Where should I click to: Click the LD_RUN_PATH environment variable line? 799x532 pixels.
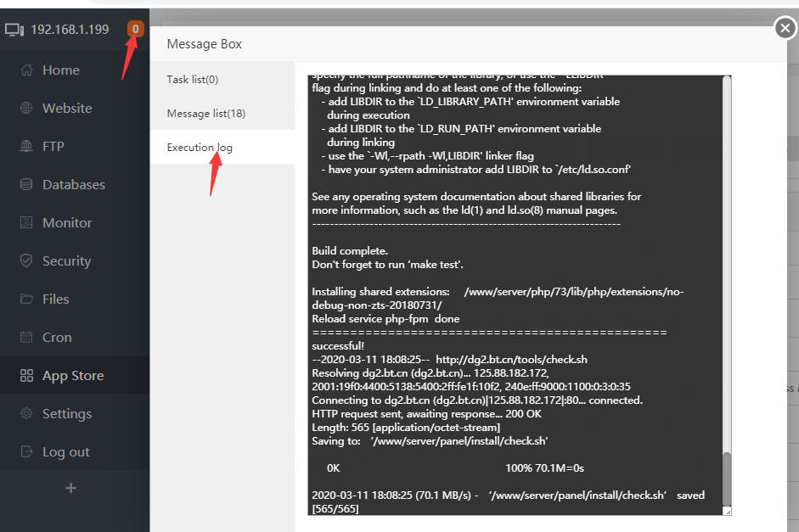point(461,136)
